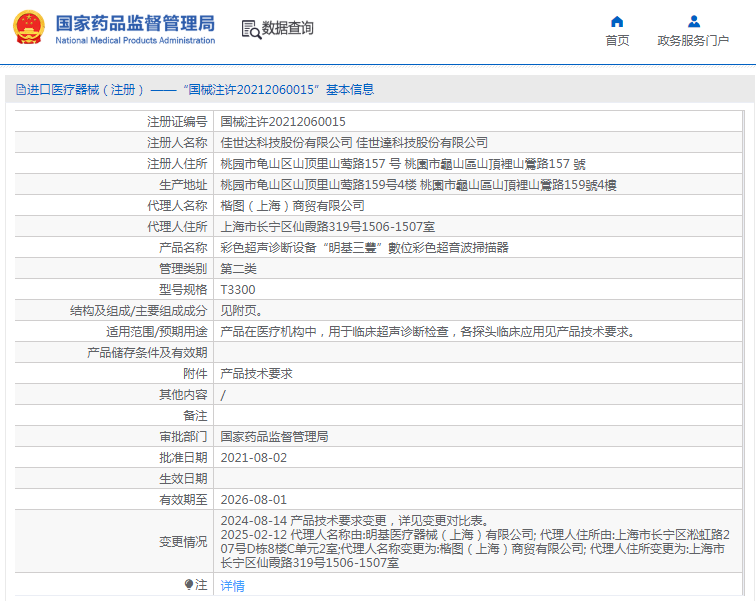Click the 首页 home icon

(617, 22)
